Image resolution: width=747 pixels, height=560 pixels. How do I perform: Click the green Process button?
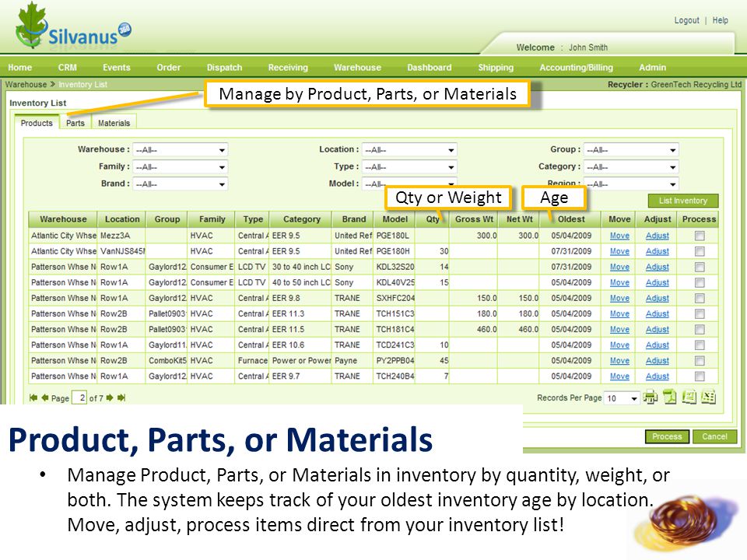667,436
